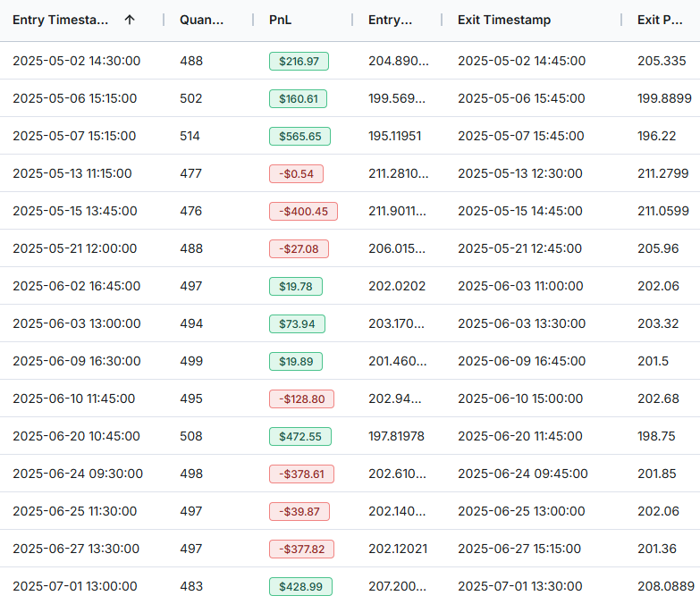The width and height of the screenshot is (700, 604).
Task: Click exit timestamp 2025-07-01 13:30:00
Action: pyautogui.click(x=519, y=585)
